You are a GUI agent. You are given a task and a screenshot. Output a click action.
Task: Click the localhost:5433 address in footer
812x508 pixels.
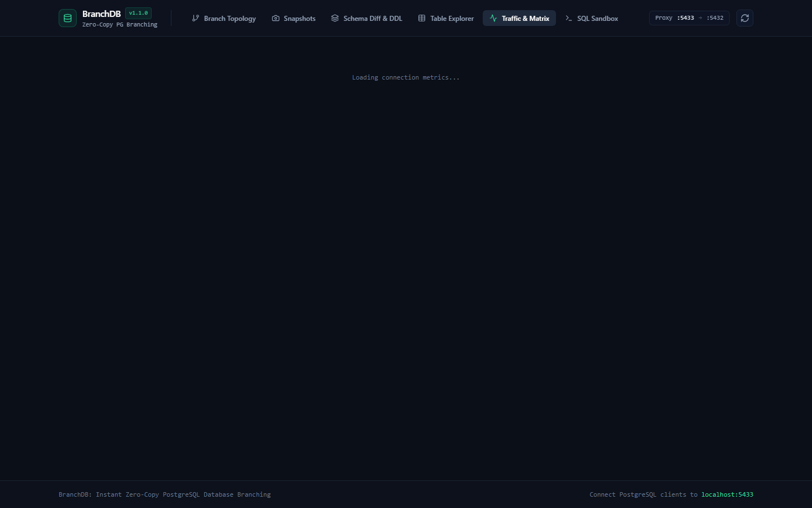coord(727,494)
